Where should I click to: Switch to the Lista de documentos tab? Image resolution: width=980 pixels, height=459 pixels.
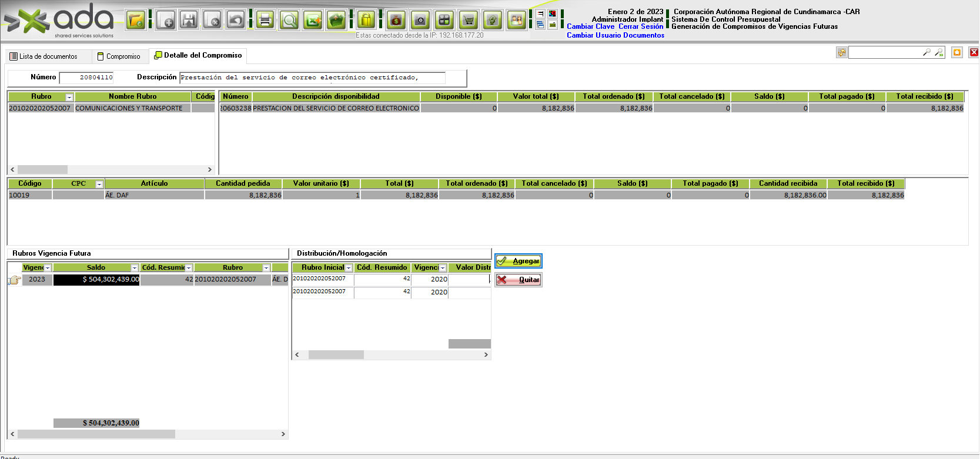(x=44, y=56)
